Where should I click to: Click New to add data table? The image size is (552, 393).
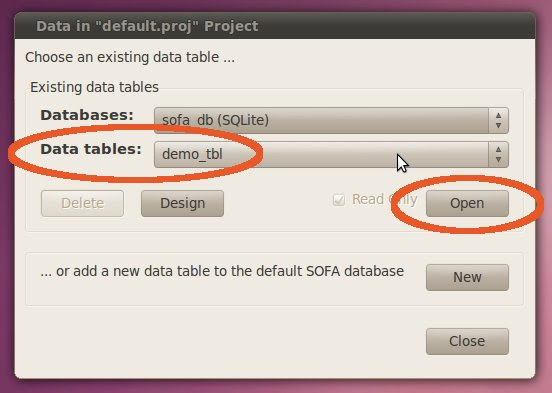pos(467,277)
